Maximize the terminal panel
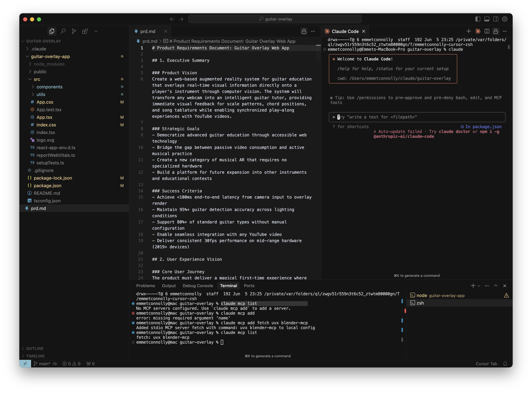 pyautogui.click(x=496, y=285)
